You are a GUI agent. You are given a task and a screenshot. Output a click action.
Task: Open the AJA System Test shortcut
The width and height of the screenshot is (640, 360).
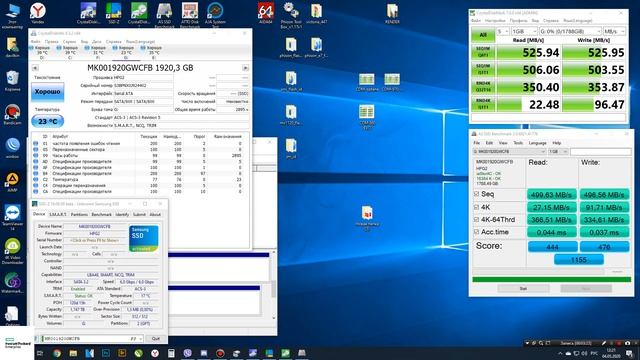pyautogui.click(x=215, y=14)
